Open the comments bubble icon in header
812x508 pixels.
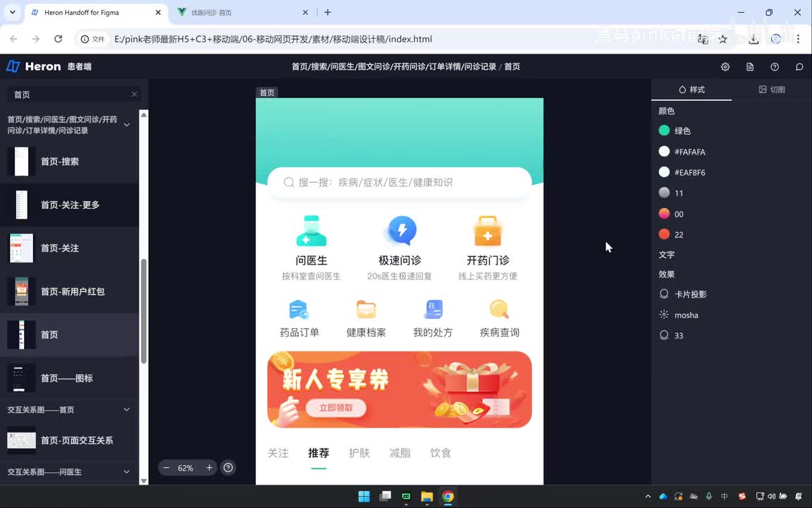[799, 67]
